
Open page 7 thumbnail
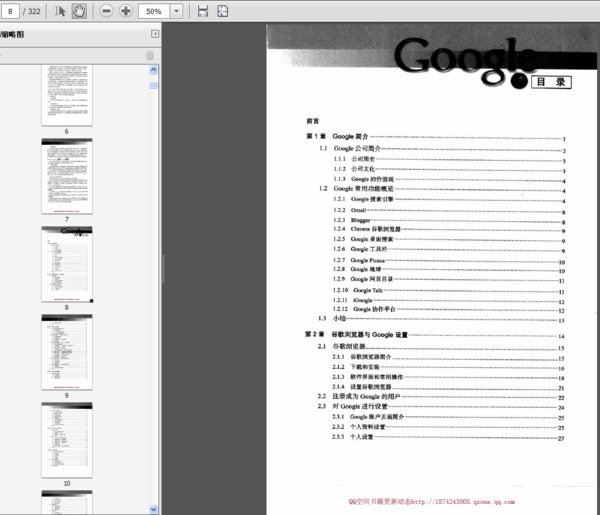point(67,176)
